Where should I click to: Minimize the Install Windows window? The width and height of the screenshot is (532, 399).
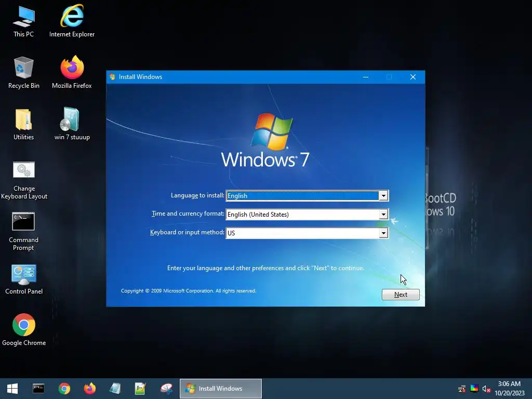[365, 77]
